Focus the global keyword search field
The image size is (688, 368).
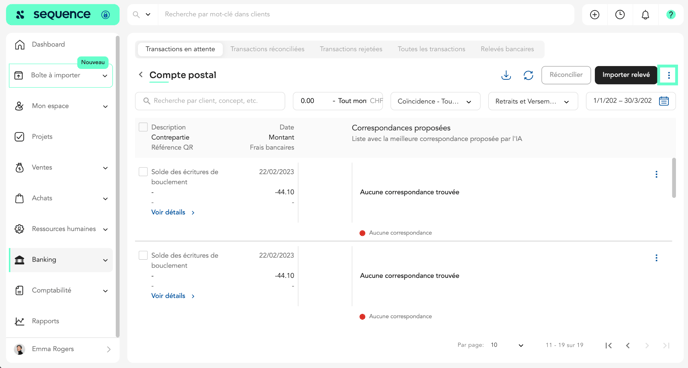(x=367, y=14)
